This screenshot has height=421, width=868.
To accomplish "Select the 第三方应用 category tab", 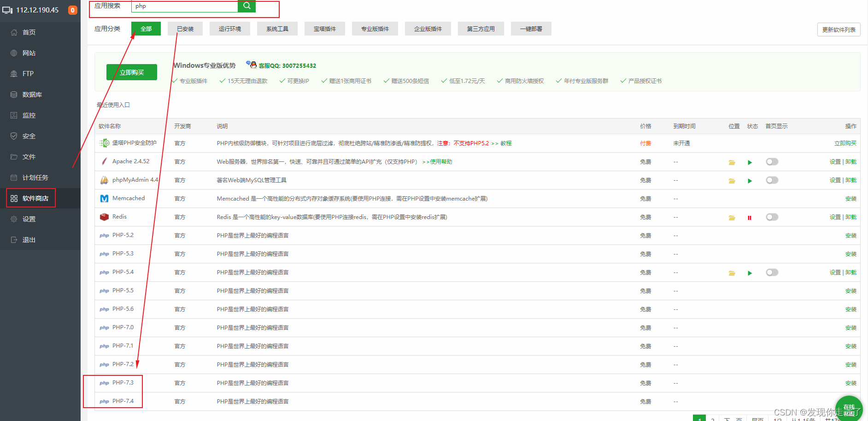I will [481, 29].
